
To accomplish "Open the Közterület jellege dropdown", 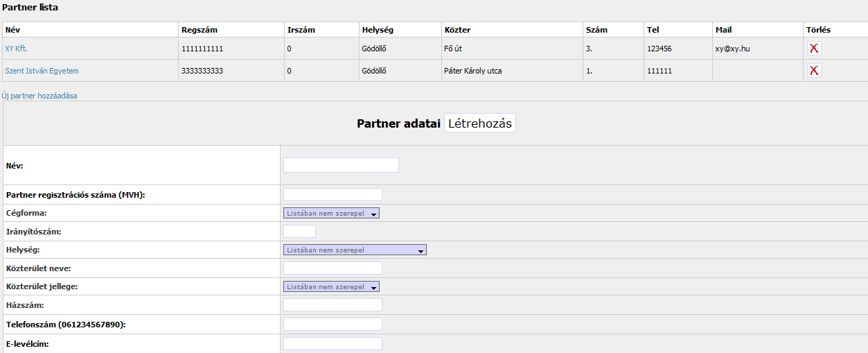I will (x=332, y=286).
